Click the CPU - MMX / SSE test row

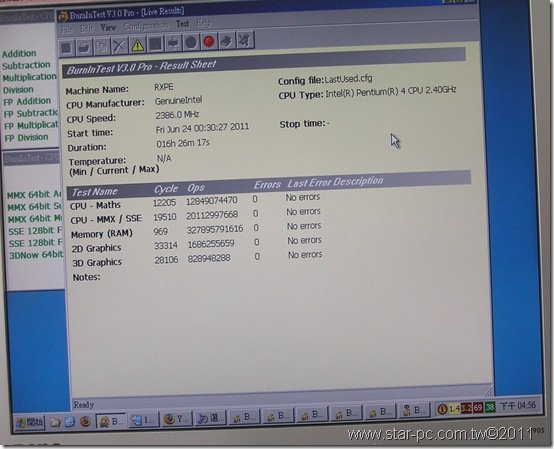(x=195, y=216)
